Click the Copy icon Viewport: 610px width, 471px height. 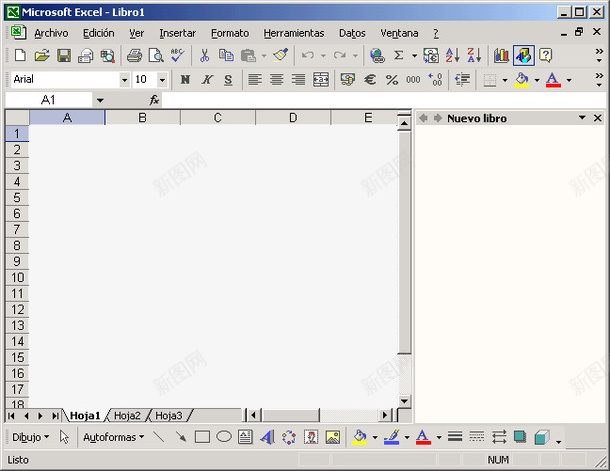pyautogui.click(x=226, y=56)
